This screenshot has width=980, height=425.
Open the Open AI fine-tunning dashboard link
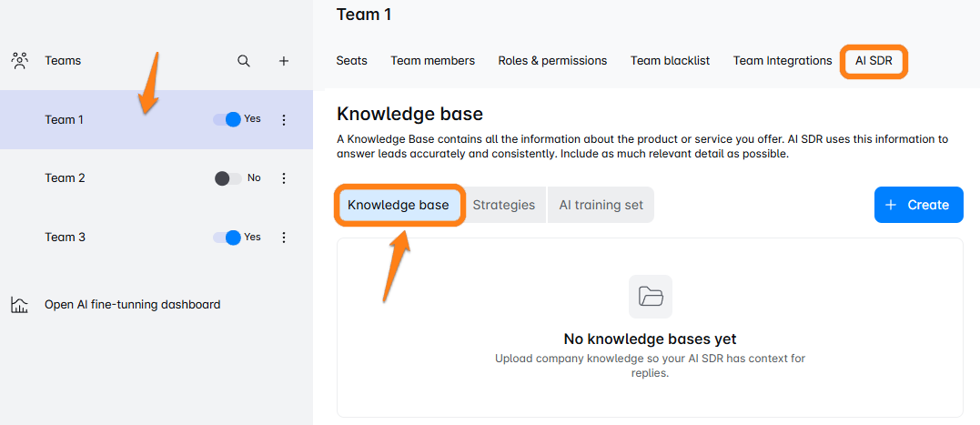click(x=133, y=305)
